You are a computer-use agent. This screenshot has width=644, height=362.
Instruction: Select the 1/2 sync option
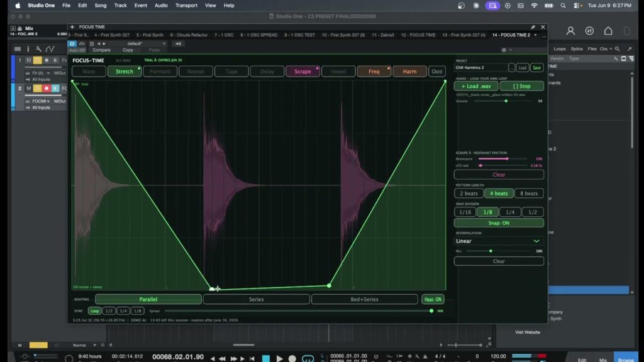109,311
